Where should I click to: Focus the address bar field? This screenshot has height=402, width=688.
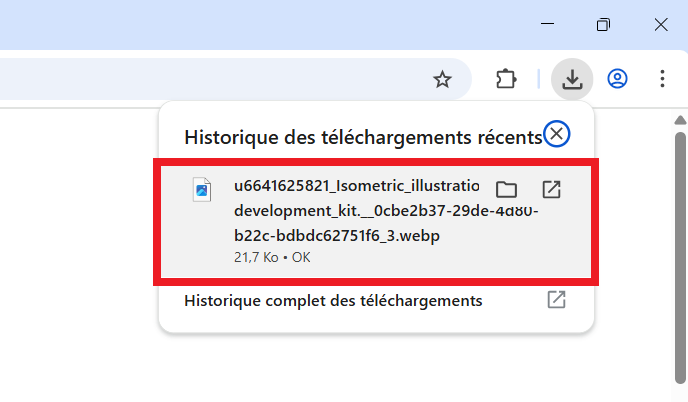pos(200,80)
